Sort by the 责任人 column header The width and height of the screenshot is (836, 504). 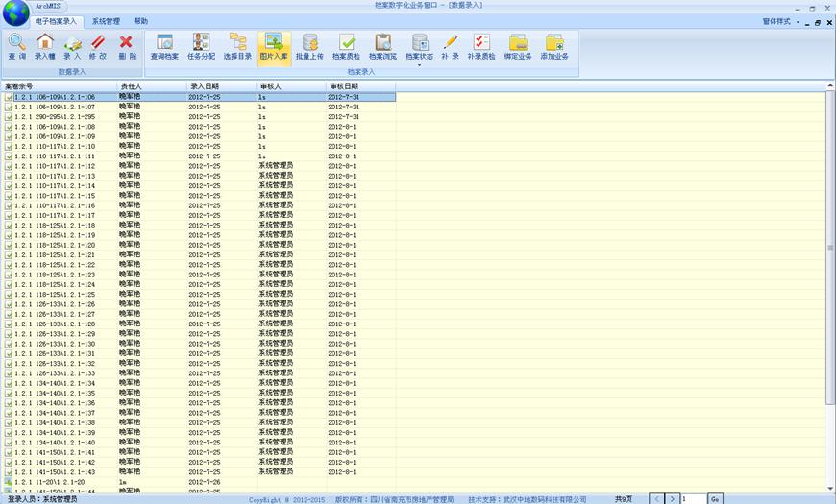click(x=152, y=85)
